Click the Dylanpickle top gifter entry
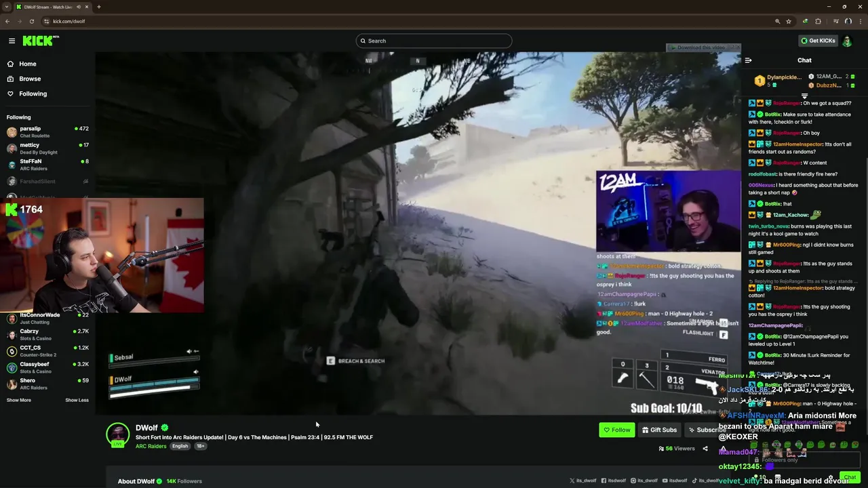 [x=778, y=81]
